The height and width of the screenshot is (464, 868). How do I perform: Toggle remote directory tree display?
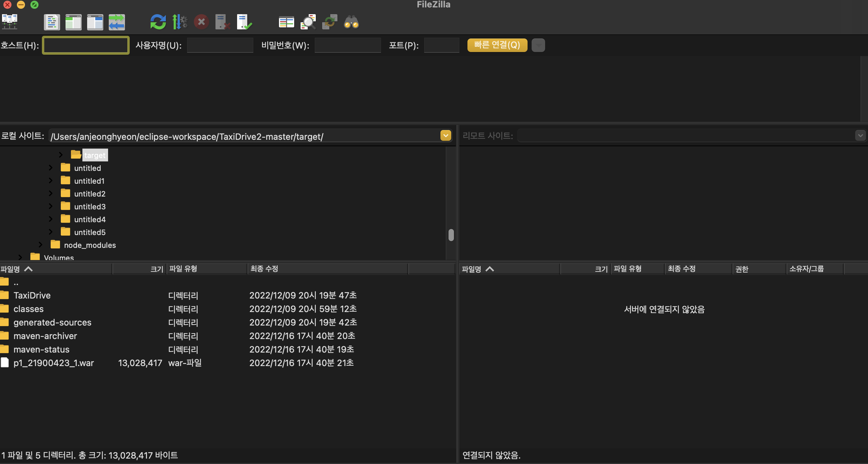point(95,22)
